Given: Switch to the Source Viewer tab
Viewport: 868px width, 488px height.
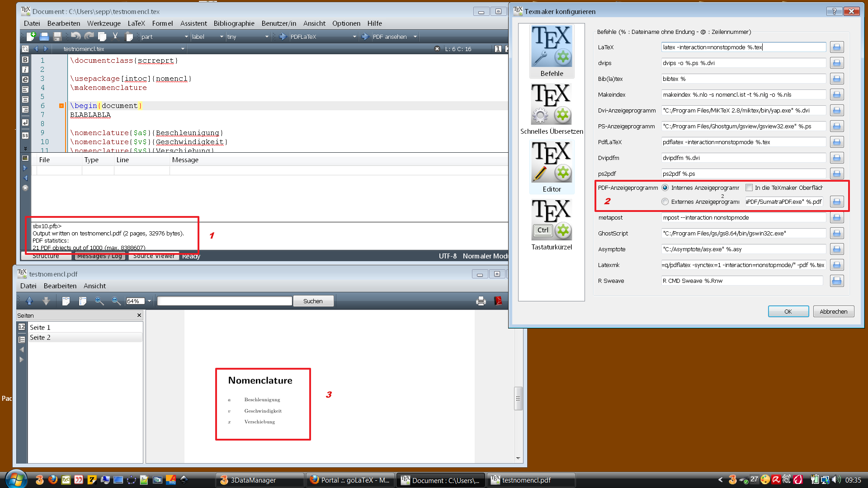Looking at the screenshot, I should click(x=154, y=256).
